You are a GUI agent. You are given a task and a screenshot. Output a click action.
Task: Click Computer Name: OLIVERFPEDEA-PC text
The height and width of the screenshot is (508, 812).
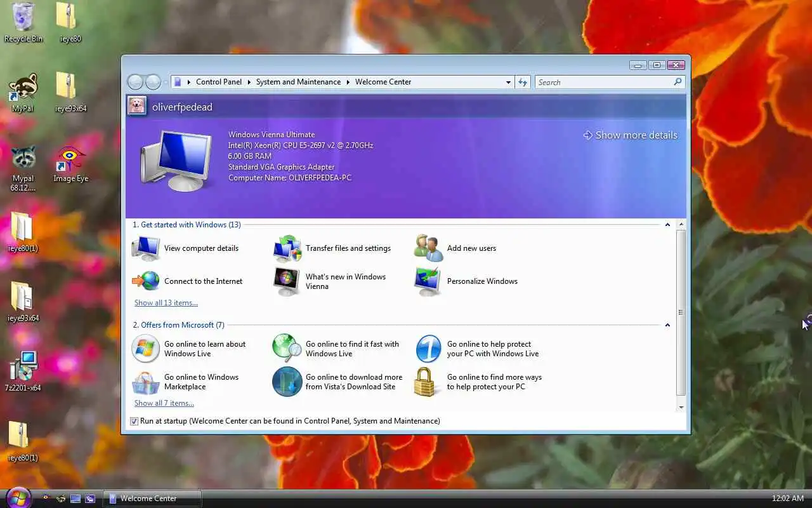coord(290,178)
